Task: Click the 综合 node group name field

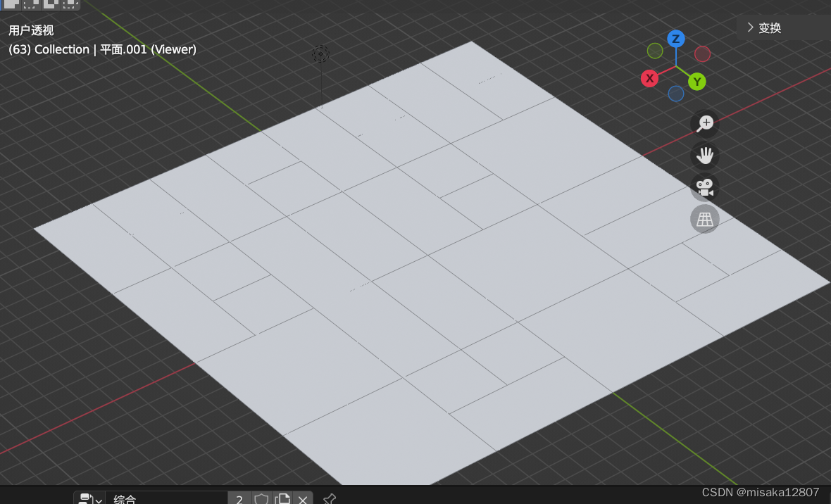Action: [166, 498]
